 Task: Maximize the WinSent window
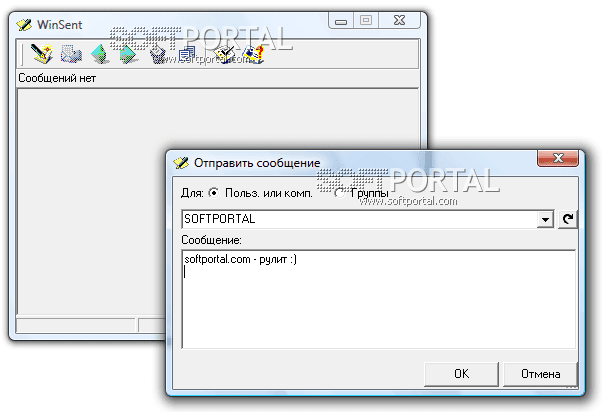coord(366,20)
